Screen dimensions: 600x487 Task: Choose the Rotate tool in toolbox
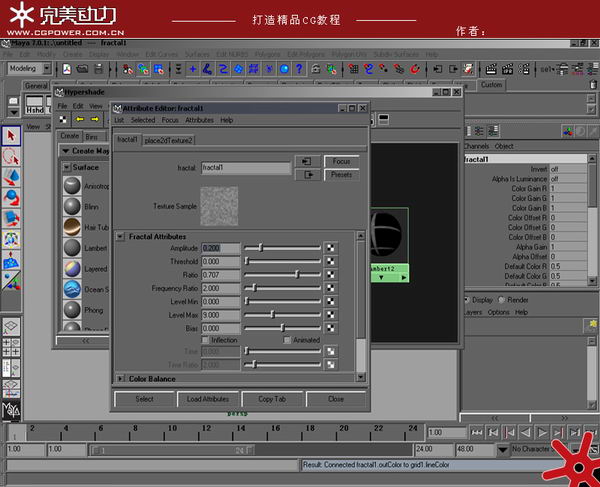coord(11,198)
